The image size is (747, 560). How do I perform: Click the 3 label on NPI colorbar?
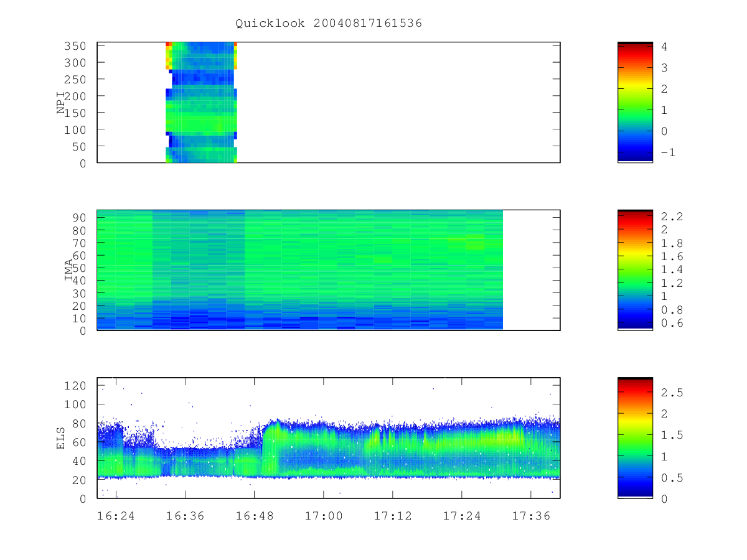[664, 68]
